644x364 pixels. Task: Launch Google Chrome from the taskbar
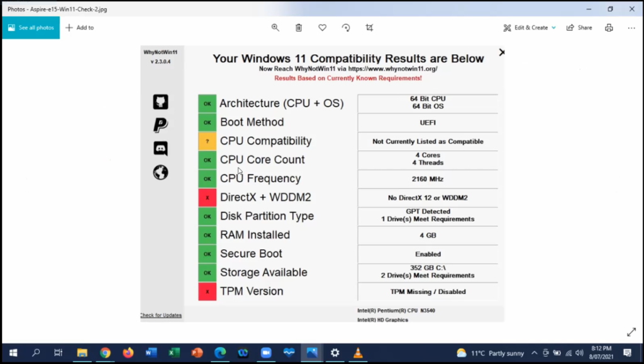click(105, 353)
